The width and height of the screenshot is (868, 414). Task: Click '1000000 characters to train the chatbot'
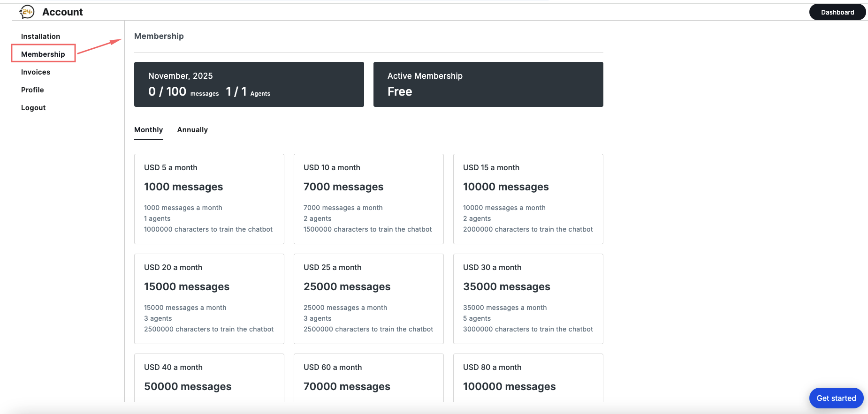point(208,229)
